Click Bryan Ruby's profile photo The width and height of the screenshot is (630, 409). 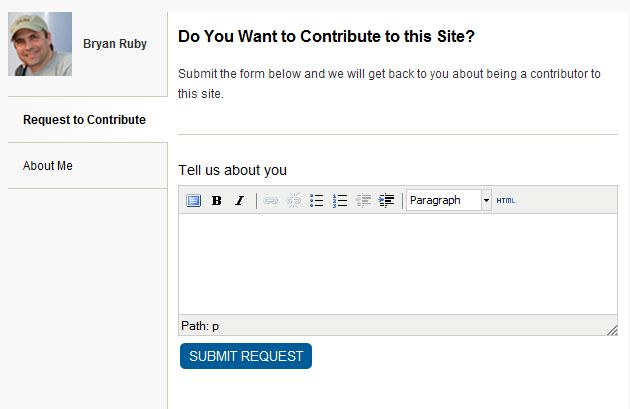[40, 44]
